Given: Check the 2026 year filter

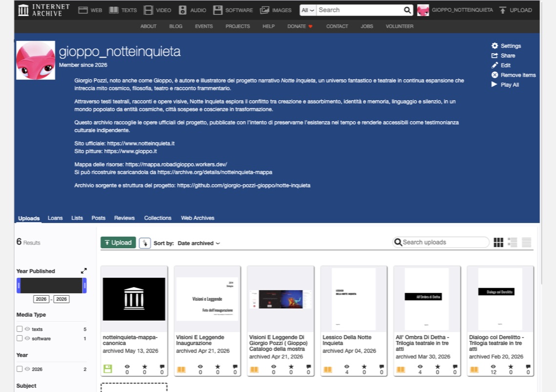Looking at the screenshot, I should tap(20, 369).
